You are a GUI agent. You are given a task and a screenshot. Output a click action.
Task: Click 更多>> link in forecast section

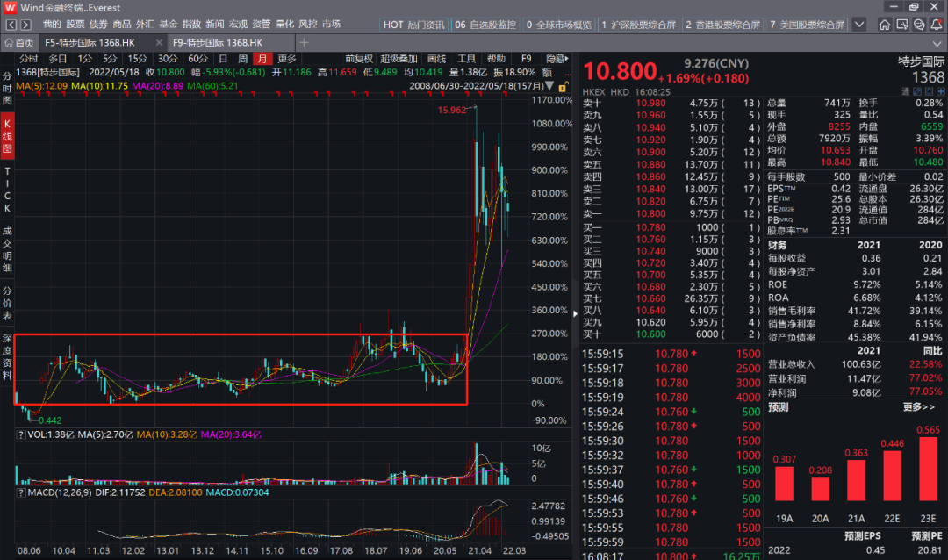[918, 407]
